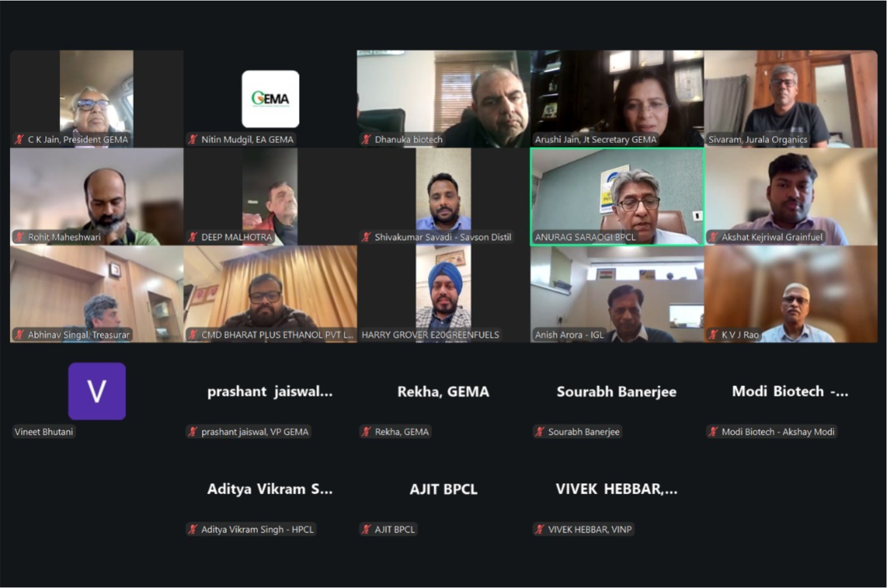Click muted mic icon beside Rohit Maheshwari
Image resolution: width=887 pixels, height=588 pixels.
click(x=20, y=237)
